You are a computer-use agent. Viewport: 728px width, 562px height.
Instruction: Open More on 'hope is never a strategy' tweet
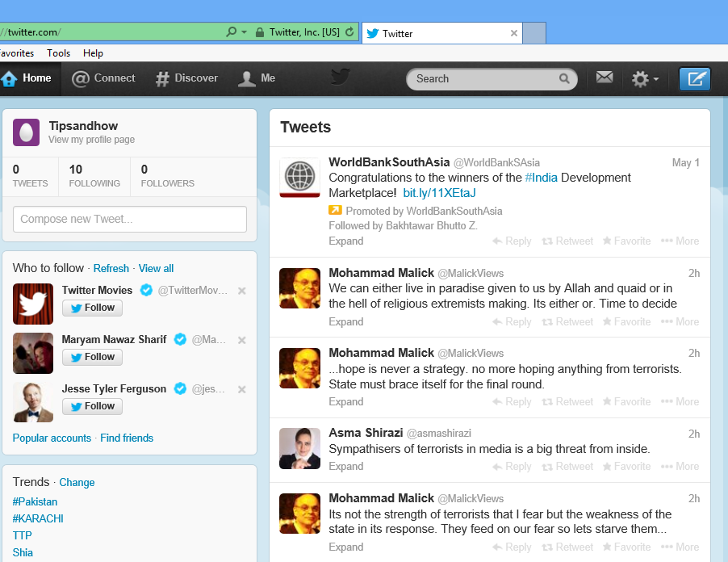[x=680, y=402]
